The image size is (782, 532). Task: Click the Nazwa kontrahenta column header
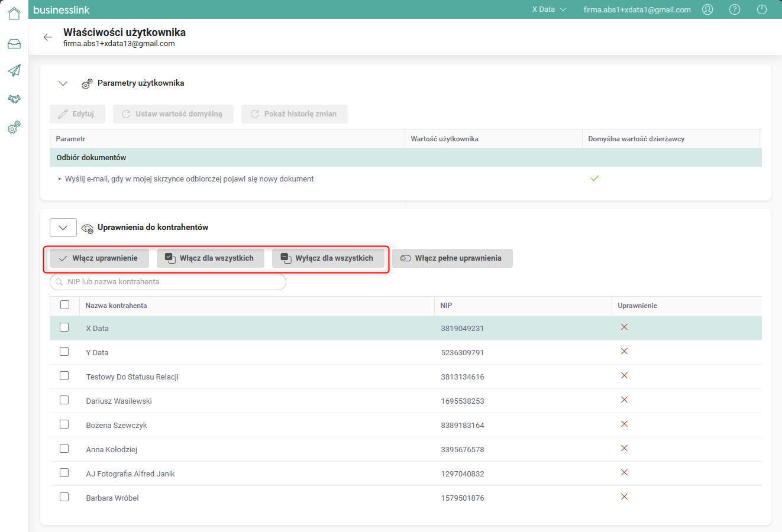[257, 306]
